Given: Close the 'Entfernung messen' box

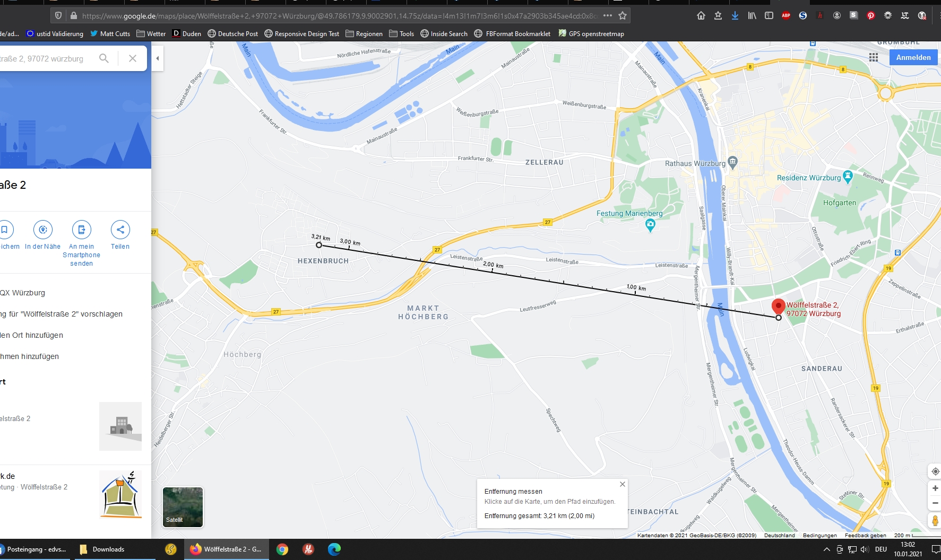Looking at the screenshot, I should tap(623, 484).
